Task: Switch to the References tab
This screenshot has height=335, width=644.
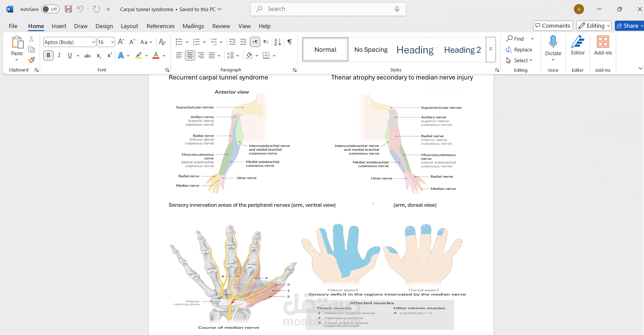Action: pos(161,26)
